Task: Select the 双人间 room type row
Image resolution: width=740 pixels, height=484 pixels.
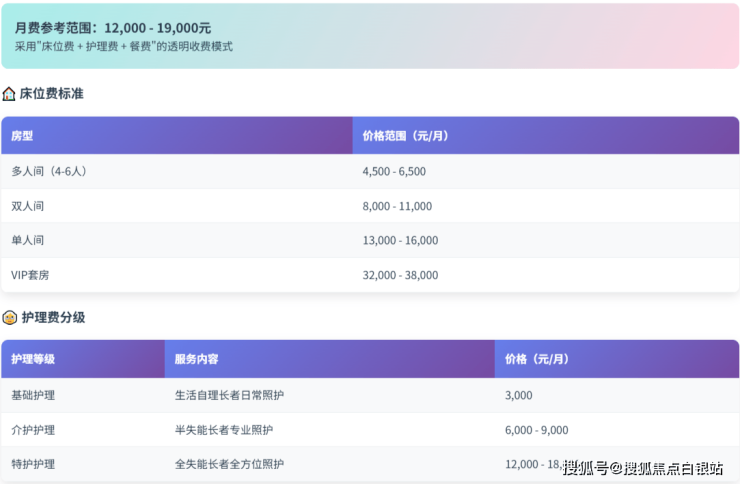Action: (28, 206)
